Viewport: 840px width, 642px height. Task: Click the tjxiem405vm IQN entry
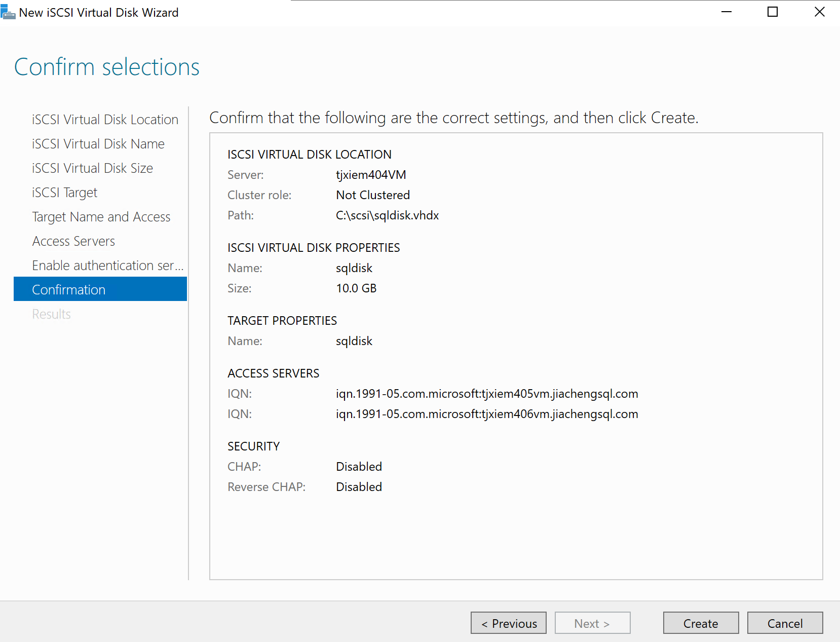[486, 394]
